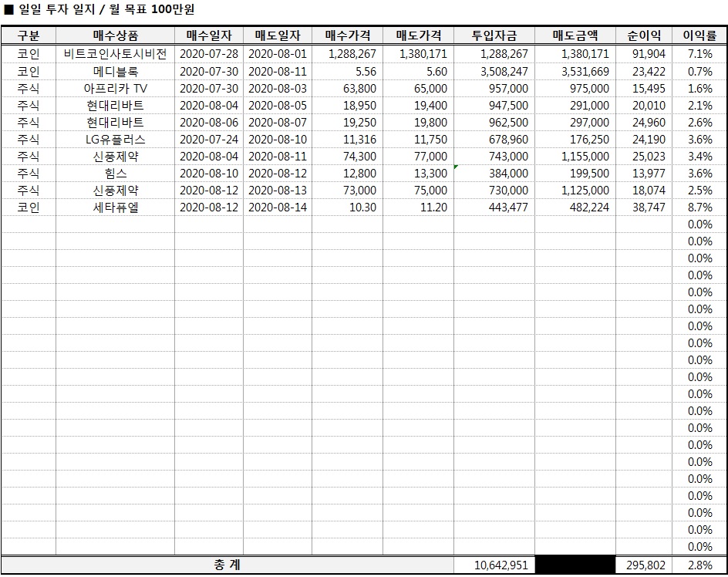Select the buy price 5.56 cell
Viewport: 728px width, 577px height.
[x=348, y=72]
